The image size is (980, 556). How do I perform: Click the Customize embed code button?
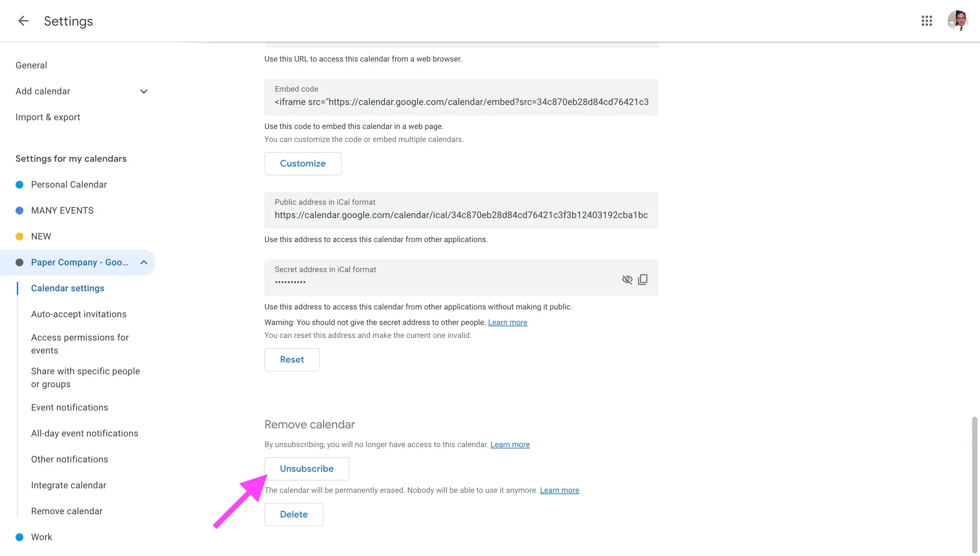click(302, 163)
